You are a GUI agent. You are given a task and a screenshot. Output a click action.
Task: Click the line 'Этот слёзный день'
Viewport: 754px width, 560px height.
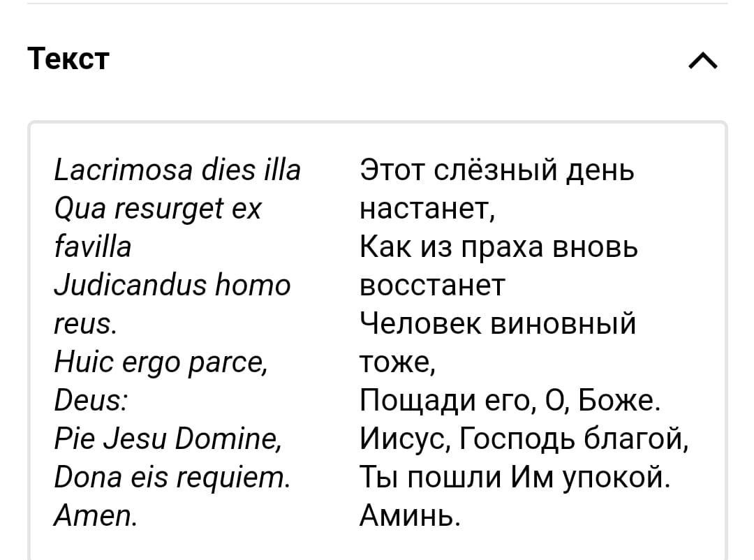tap(497, 170)
